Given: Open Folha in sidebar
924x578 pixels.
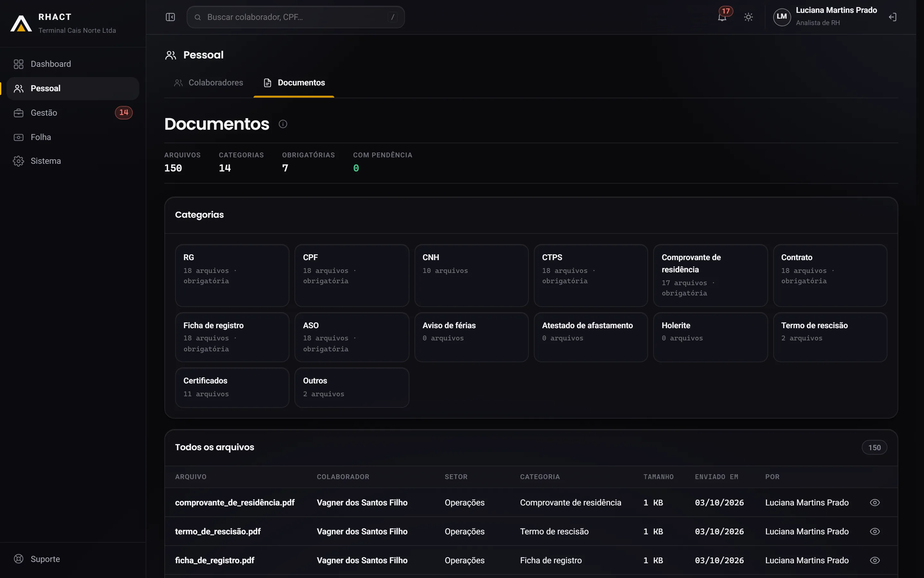Looking at the screenshot, I should click(73, 137).
